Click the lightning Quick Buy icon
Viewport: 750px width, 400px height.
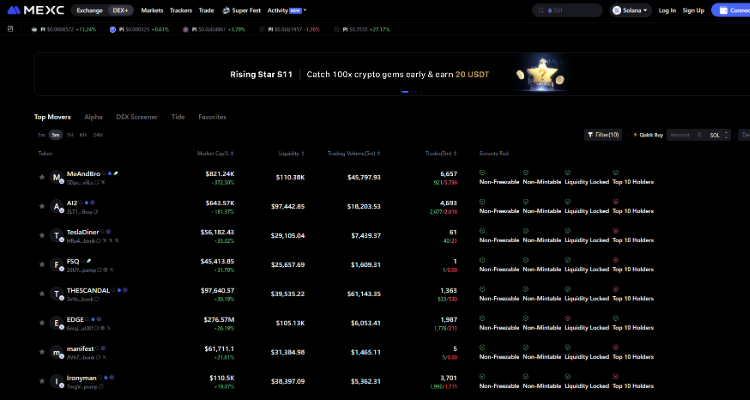click(636, 135)
